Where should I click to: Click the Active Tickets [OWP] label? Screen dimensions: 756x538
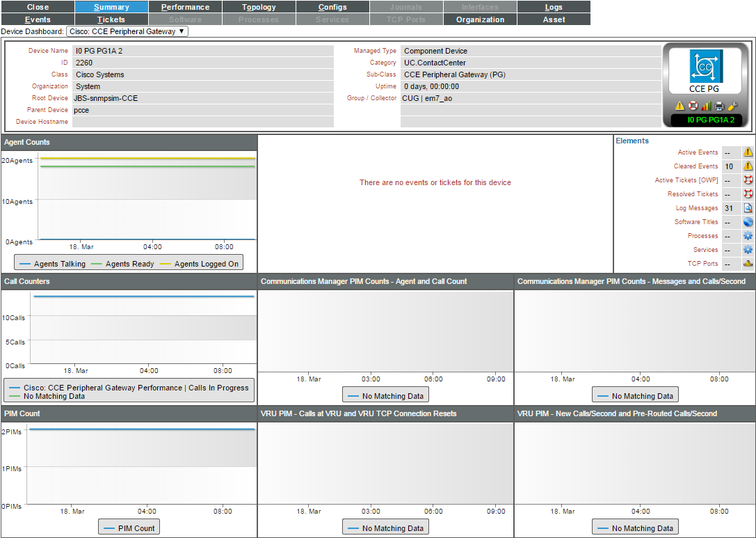coord(686,180)
